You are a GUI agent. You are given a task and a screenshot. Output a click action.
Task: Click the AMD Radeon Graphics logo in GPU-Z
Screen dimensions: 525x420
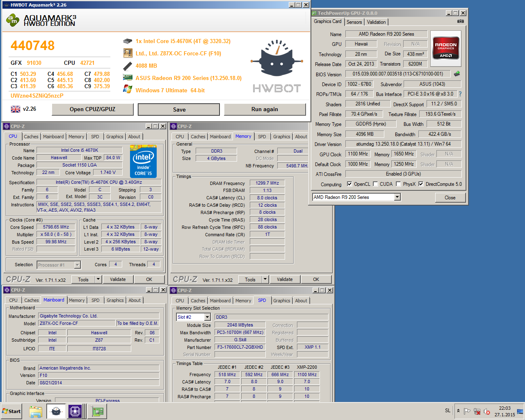click(x=446, y=49)
